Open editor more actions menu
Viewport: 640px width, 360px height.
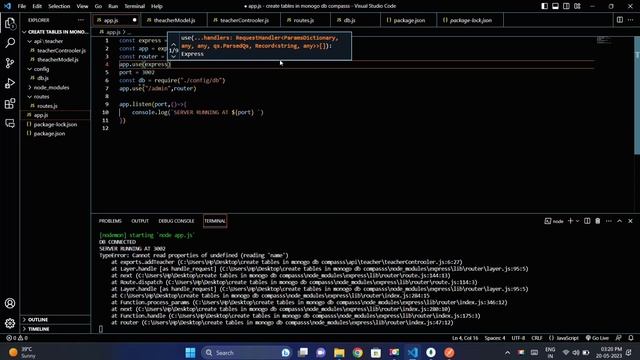pos(631,20)
